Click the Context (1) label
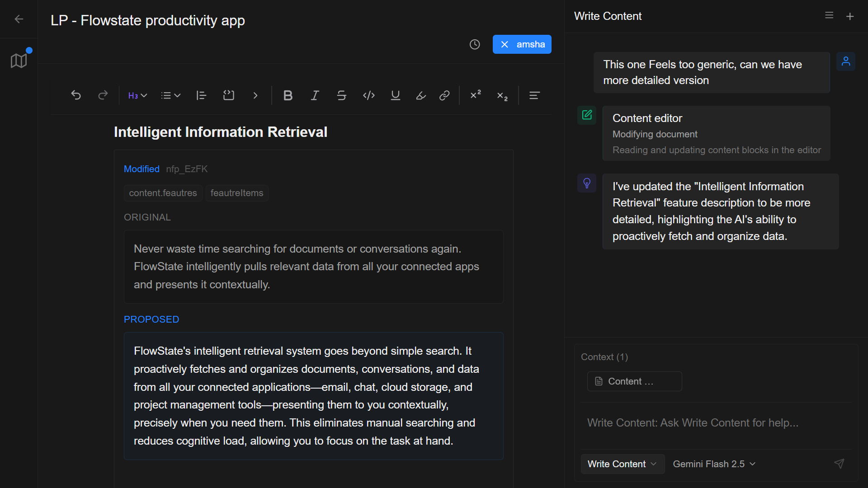This screenshot has height=488, width=868. [x=604, y=357]
